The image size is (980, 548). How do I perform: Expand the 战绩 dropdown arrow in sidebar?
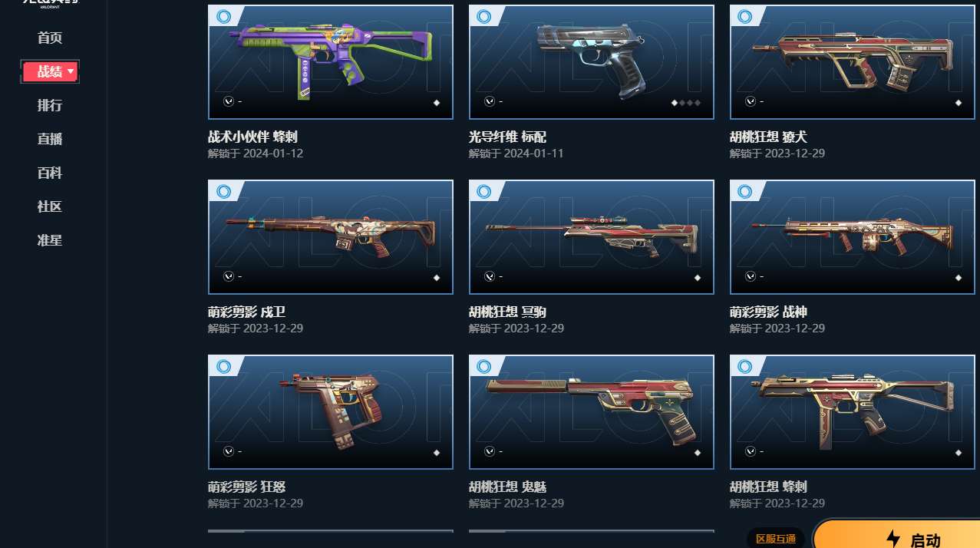pos(71,71)
